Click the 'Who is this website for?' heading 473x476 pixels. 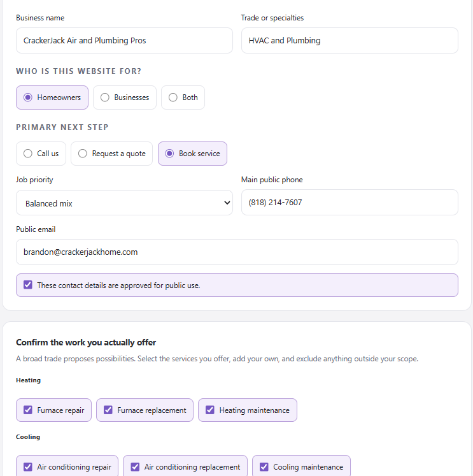[78, 71]
